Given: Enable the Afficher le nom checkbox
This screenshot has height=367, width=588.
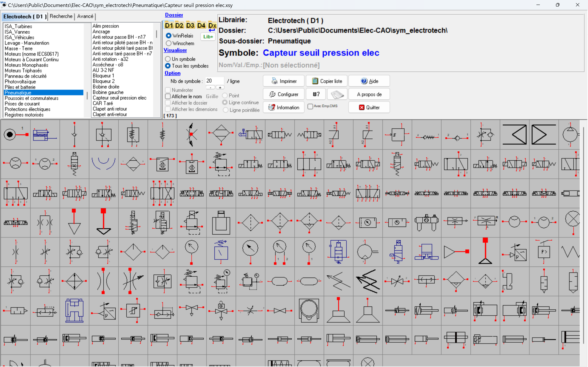Looking at the screenshot, I should point(168,96).
